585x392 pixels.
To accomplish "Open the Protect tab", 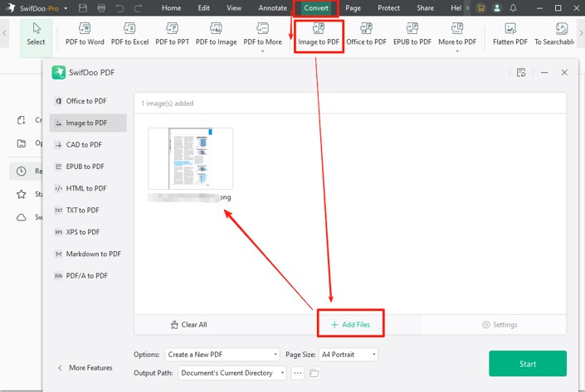I will point(388,7).
